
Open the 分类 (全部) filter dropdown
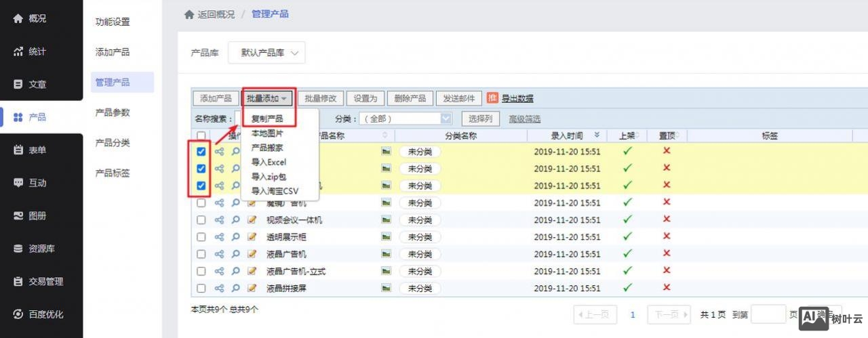[406, 119]
